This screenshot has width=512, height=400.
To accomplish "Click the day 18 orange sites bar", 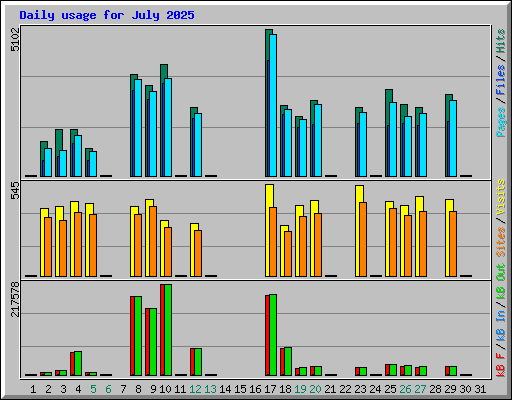I will pos(288,254).
